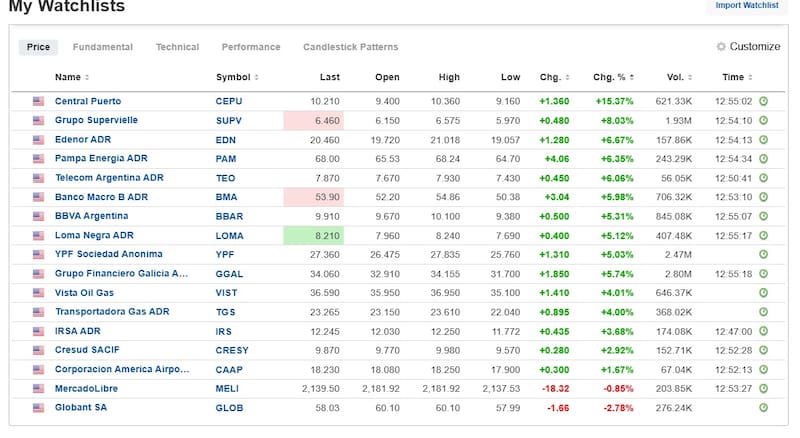Select the Candlestick Patterns tab
Viewport: 800px width, 438px height.
click(x=336, y=47)
